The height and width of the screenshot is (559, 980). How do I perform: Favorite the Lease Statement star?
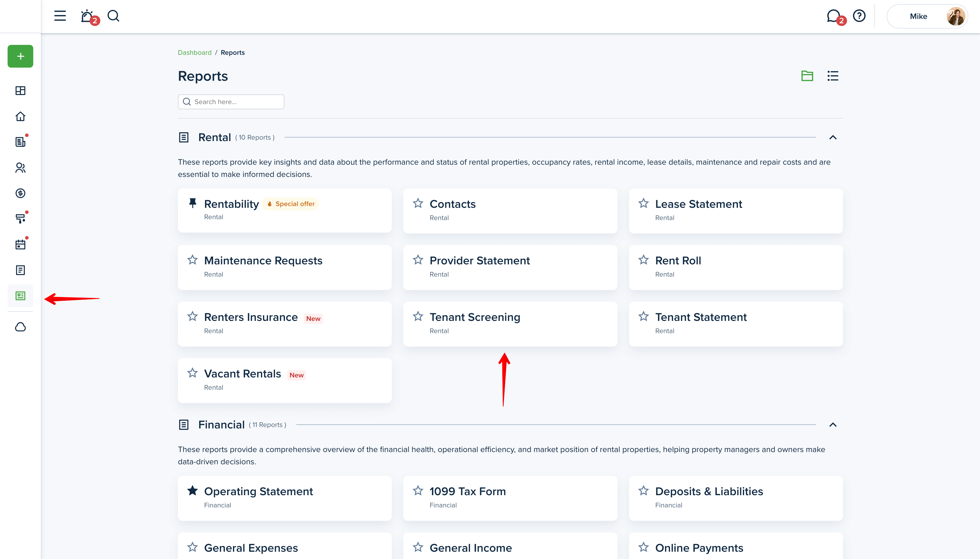click(x=643, y=203)
